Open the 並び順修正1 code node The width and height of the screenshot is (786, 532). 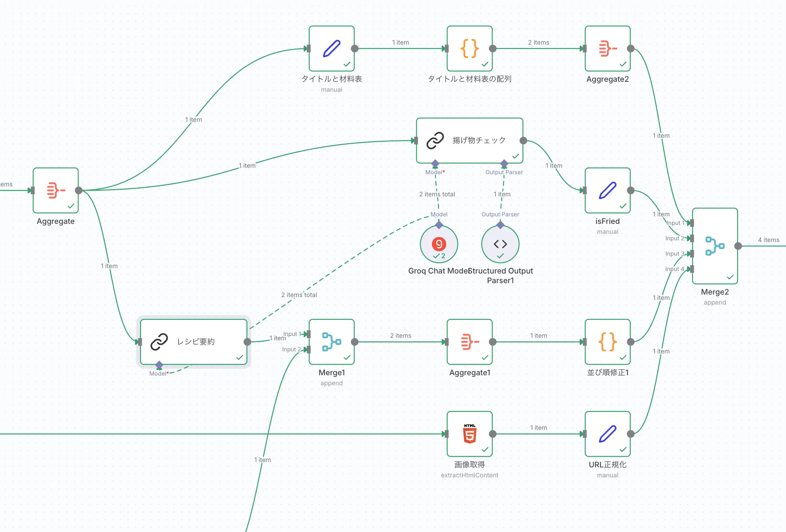[x=608, y=342]
